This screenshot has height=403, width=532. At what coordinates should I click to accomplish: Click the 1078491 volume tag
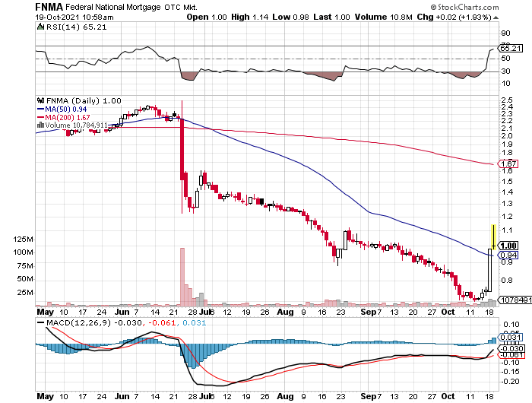click(x=515, y=300)
